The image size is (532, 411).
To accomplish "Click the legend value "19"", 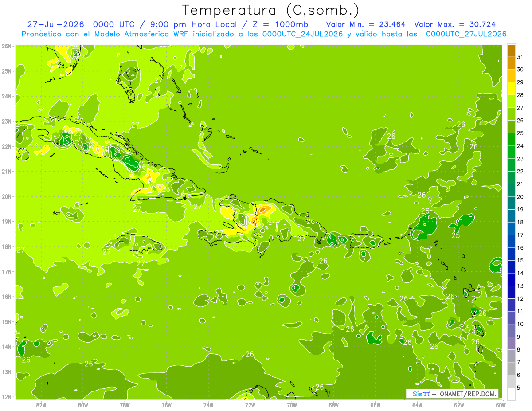I will point(520,209).
